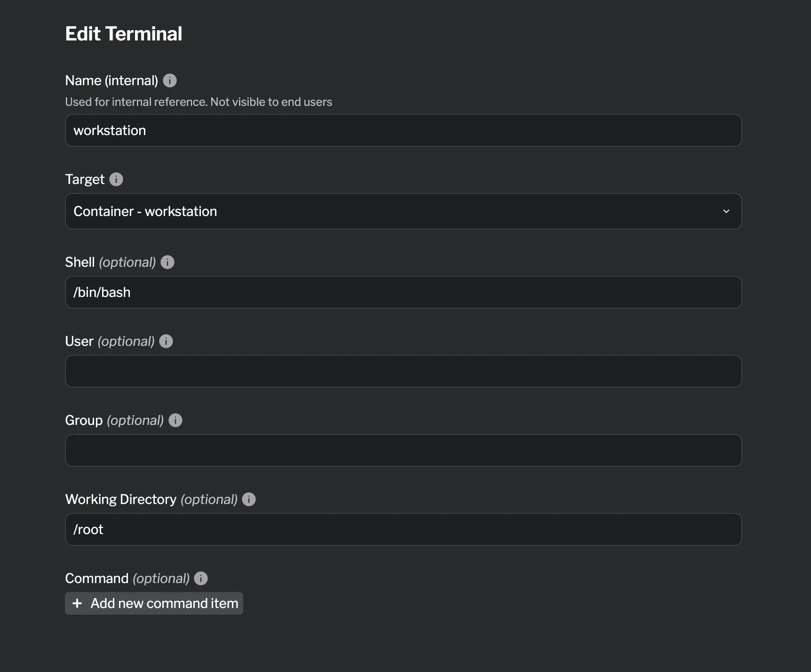
Task: Select the Container - workstation value
Action: click(145, 211)
